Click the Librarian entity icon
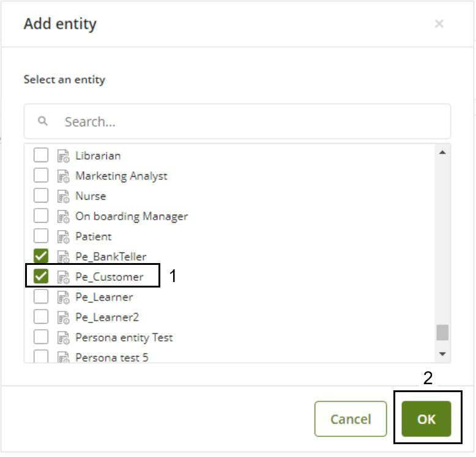The image size is (476, 457). pos(64,156)
